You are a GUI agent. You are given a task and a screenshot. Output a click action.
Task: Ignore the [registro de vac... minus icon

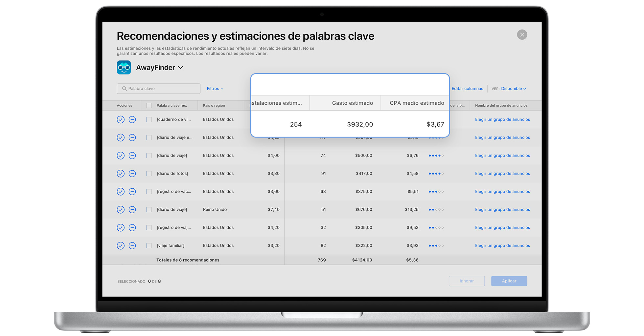(x=132, y=192)
